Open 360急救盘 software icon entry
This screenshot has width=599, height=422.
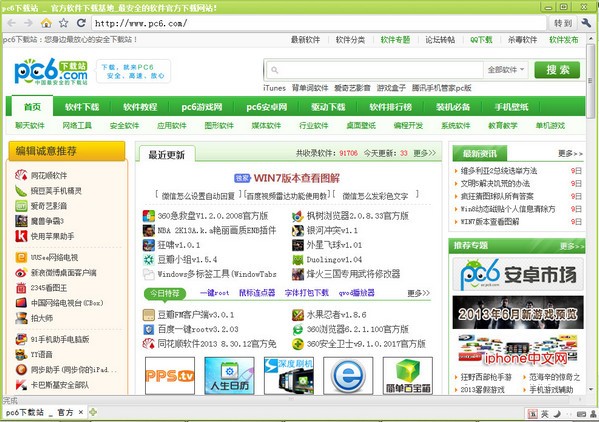point(149,216)
